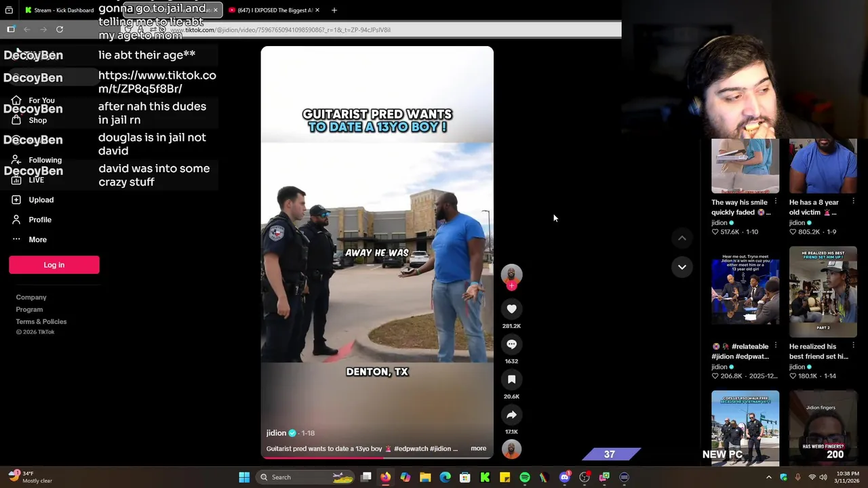Open weather widget showing 34°F Mostly clear
868x488 pixels.
coord(28,477)
